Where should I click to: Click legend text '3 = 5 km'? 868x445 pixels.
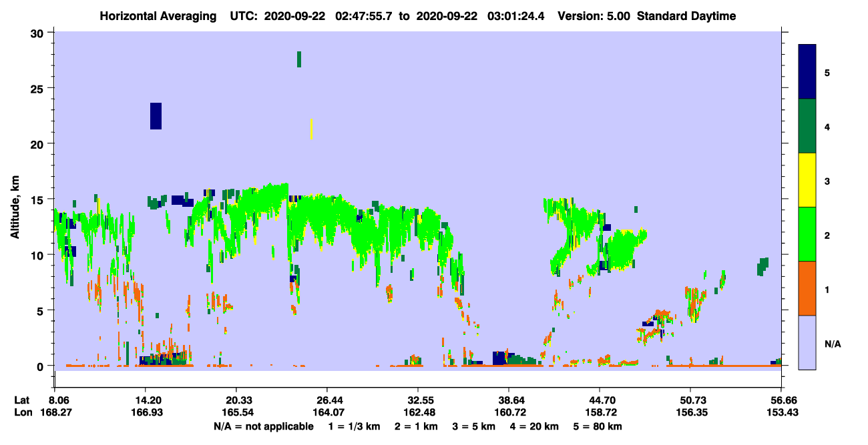click(475, 426)
